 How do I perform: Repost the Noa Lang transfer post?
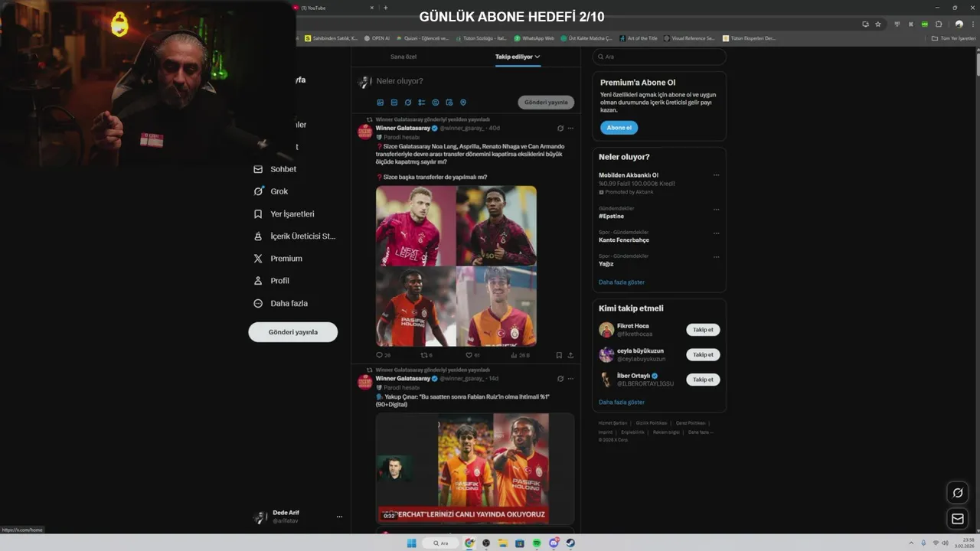[426, 355]
